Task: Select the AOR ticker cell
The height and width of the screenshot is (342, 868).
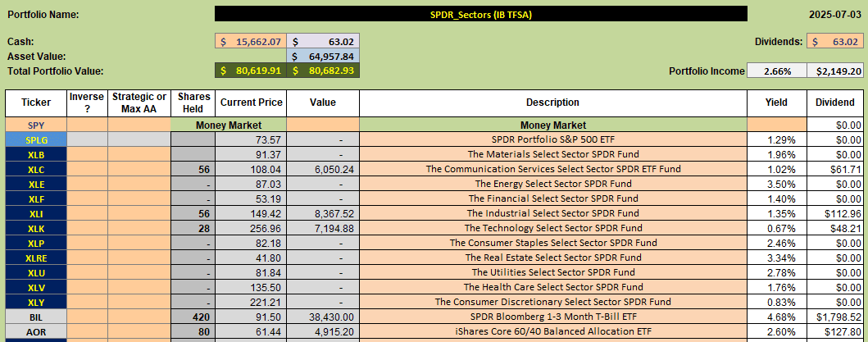Action: click(x=36, y=331)
